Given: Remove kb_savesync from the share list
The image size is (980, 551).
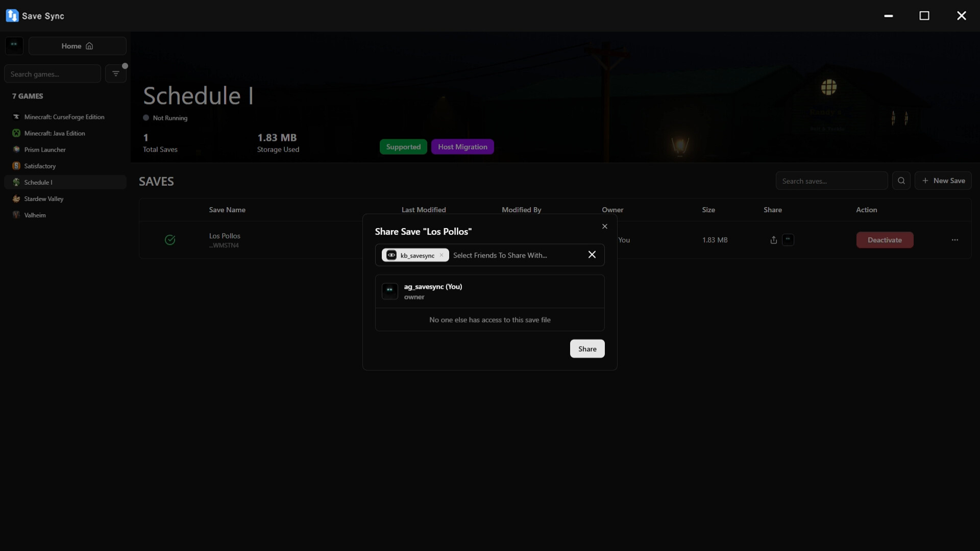Looking at the screenshot, I should coord(441,255).
